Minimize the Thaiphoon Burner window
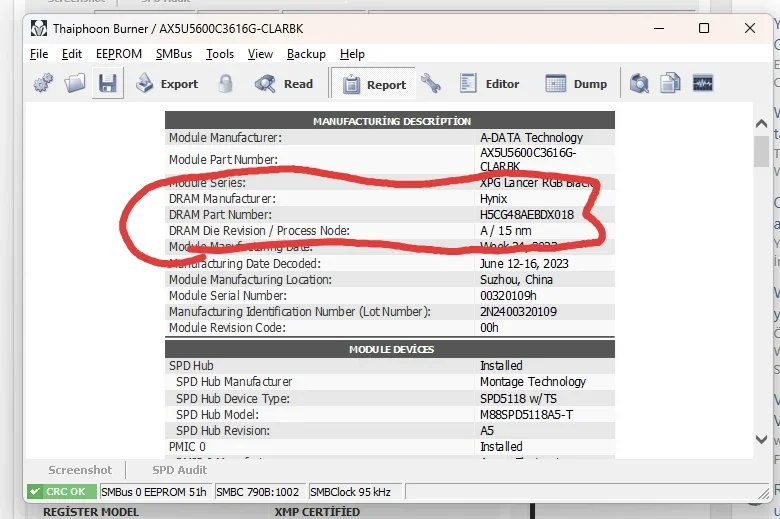This screenshot has height=519, width=780. (x=659, y=28)
